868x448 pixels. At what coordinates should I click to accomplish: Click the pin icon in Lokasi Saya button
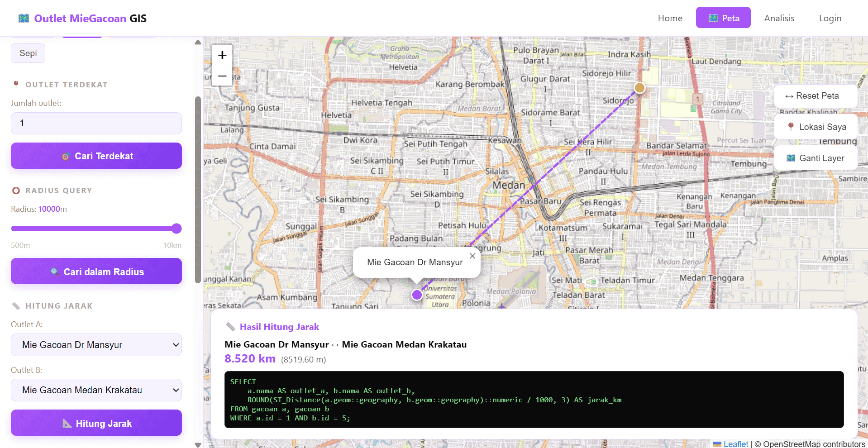(x=791, y=127)
